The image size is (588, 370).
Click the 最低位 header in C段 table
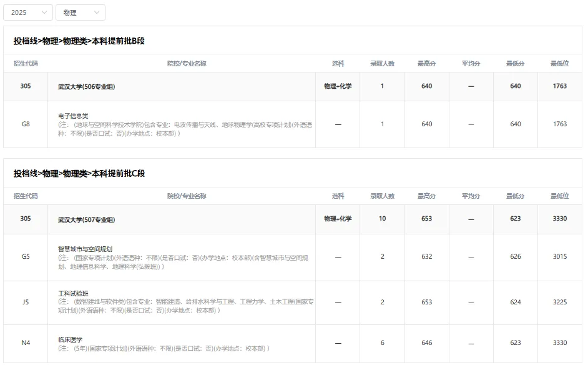[x=559, y=196]
